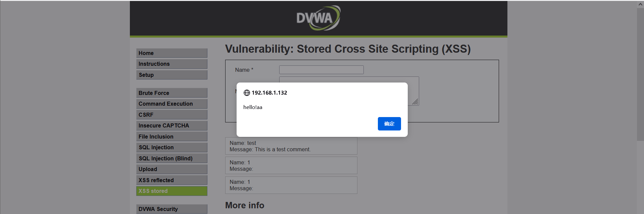644x214 pixels.
Task: Go to the Upload page
Action: pos(172,169)
